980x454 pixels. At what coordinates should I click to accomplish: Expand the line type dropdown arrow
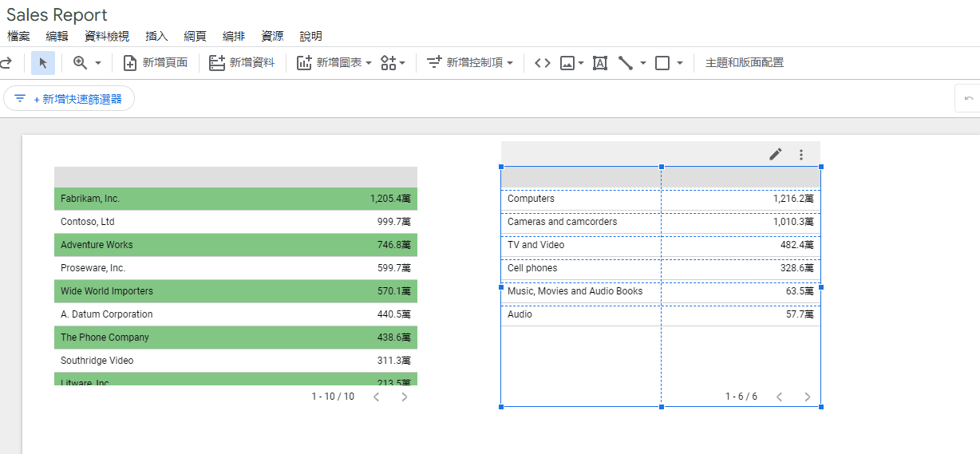coord(643,63)
